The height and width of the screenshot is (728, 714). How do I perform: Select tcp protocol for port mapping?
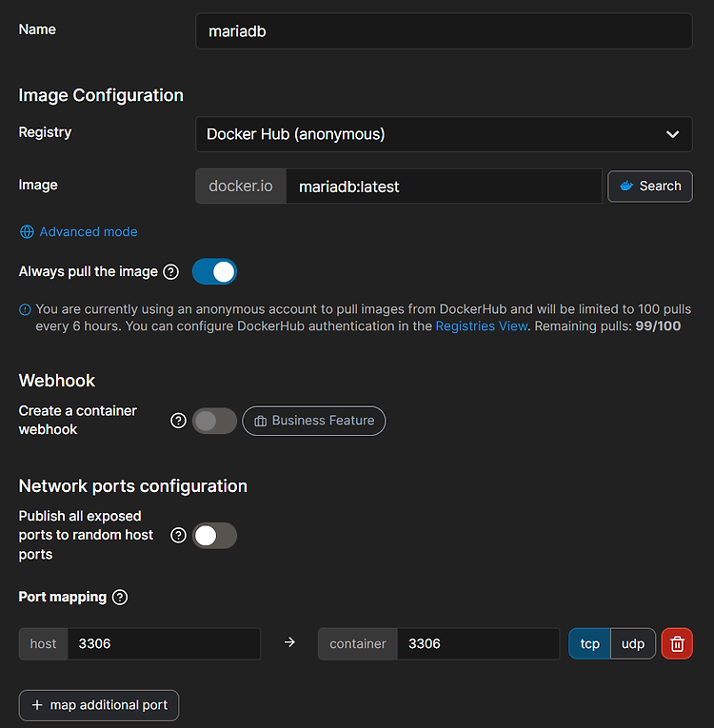point(589,644)
